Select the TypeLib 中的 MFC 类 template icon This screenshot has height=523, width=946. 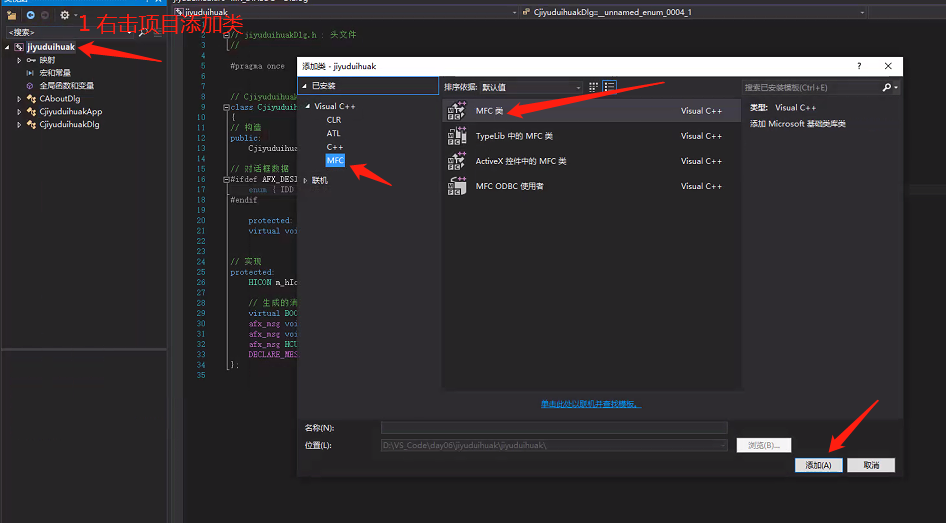[x=457, y=136]
